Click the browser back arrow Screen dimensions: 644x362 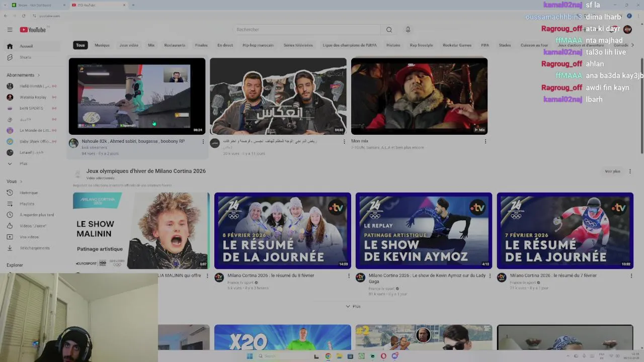pos(6,16)
